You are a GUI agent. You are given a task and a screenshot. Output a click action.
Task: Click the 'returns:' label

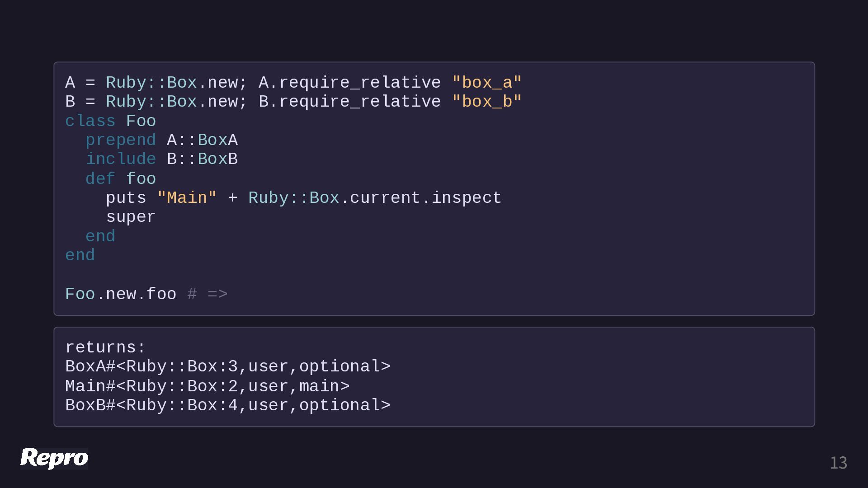point(105,347)
